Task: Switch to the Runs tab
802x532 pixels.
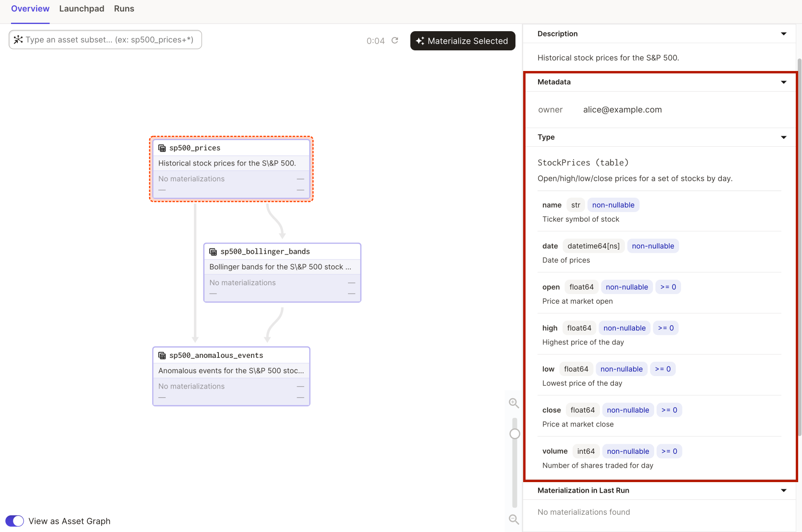Action: 124,9
